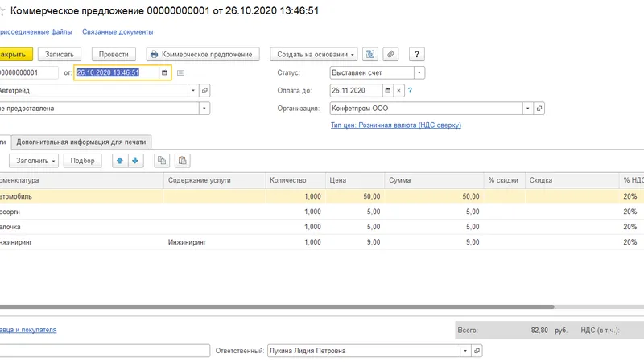This screenshot has height=362, width=644.
Task: Click the total amount 82,80
Action: click(539, 330)
